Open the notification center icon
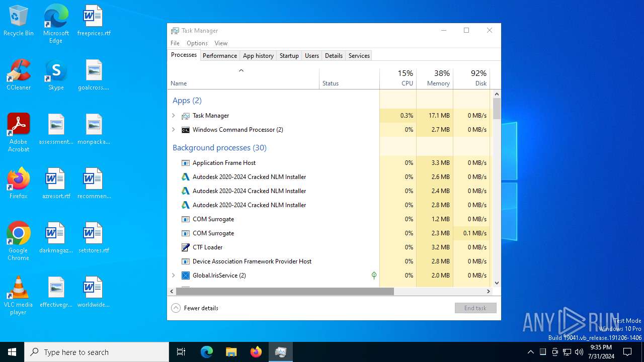Screen dimensions: 644x362 click(x=627, y=352)
